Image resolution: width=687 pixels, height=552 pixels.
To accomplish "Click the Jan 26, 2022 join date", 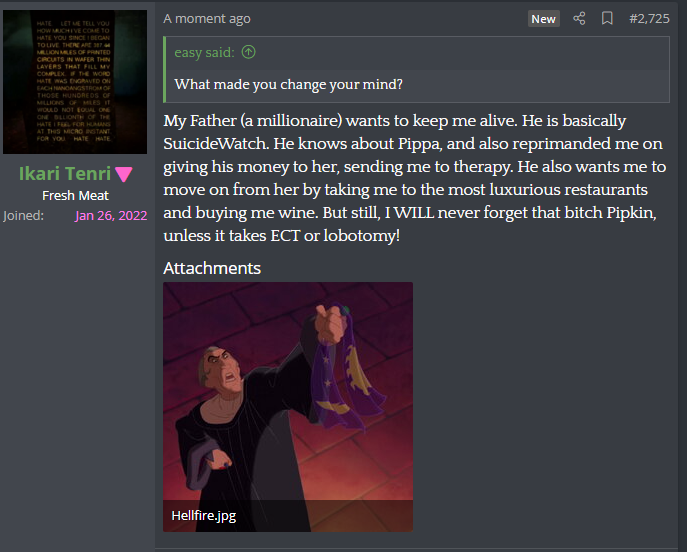I will click(111, 216).
